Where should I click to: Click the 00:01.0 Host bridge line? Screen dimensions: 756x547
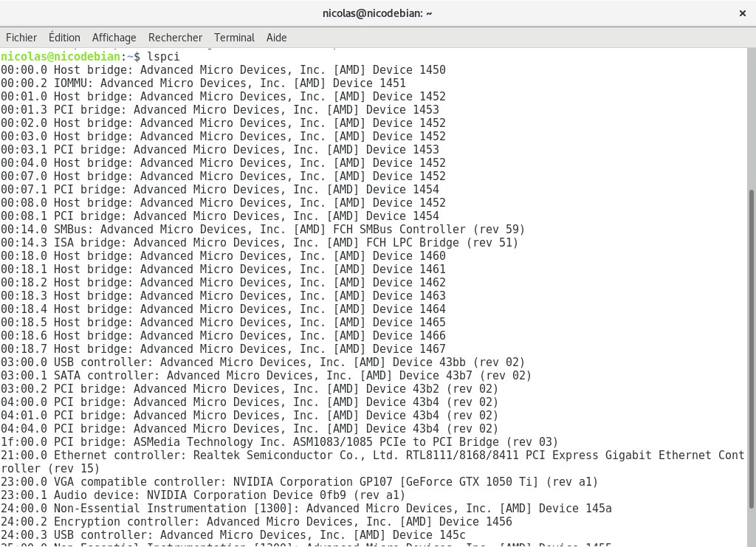[x=223, y=97]
